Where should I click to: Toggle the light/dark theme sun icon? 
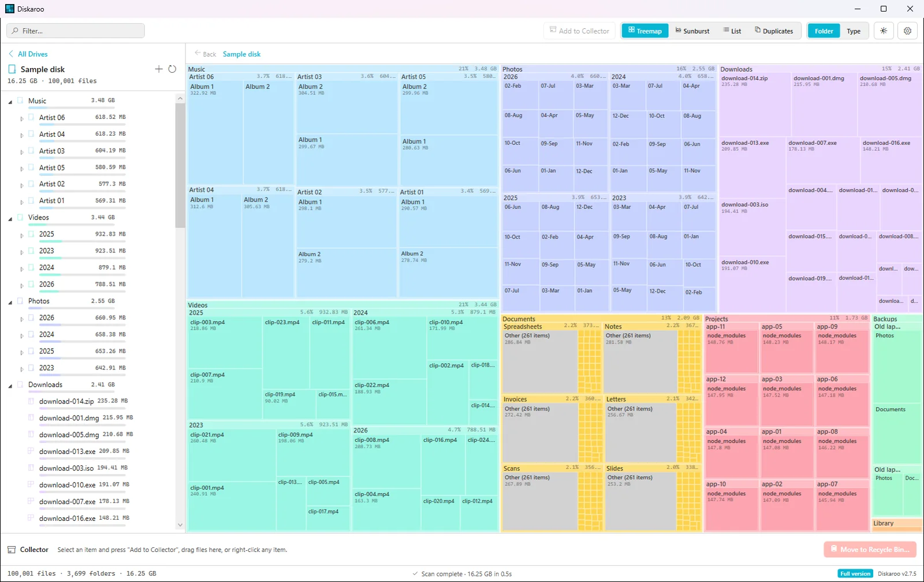tap(884, 31)
